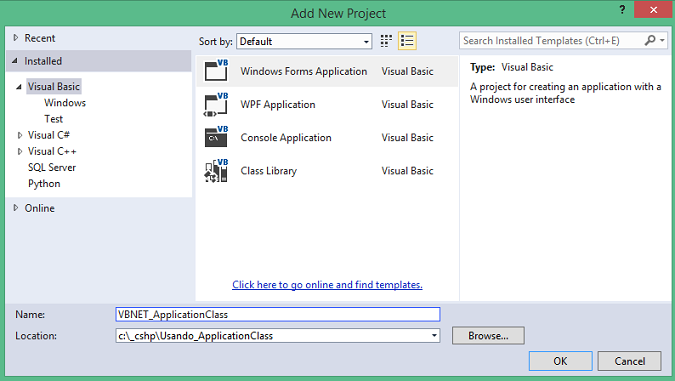Switch to medium icons list view
The image size is (675, 381).
tap(407, 41)
